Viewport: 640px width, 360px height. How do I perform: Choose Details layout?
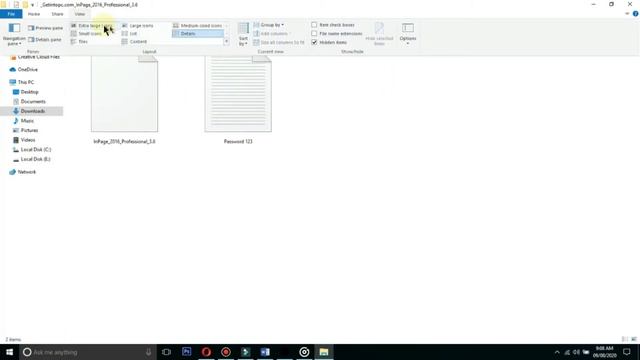(x=198, y=33)
